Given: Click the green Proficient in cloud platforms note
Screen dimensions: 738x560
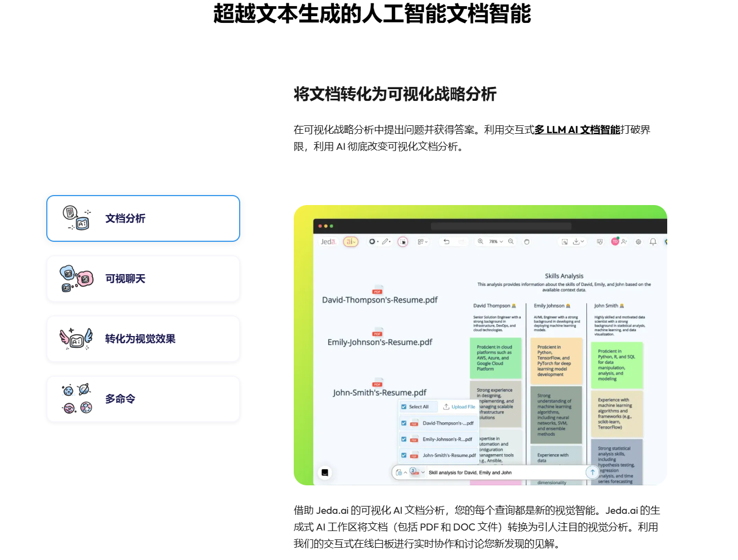Looking at the screenshot, I should (496, 358).
